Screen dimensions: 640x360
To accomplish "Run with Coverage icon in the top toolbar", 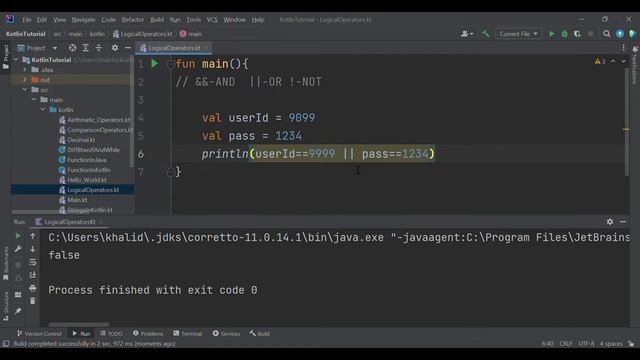I will tap(577, 34).
